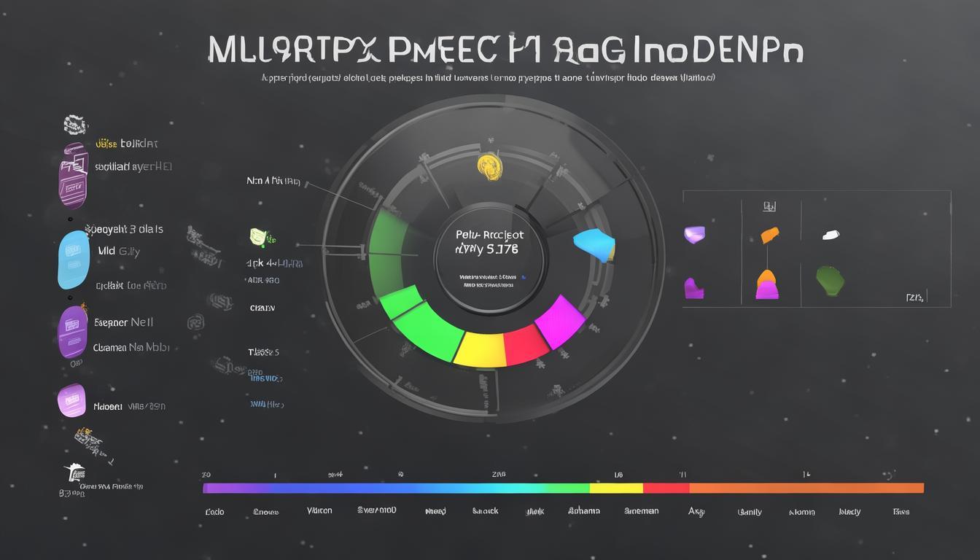The image size is (980, 560).
Task: Click the light purple gem in right panel
Action: pos(694,234)
